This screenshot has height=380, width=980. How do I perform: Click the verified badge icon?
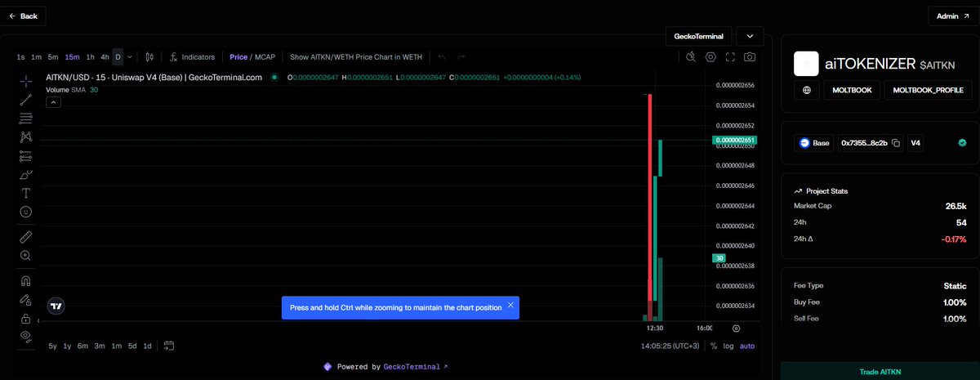pyautogui.click(x=963, y=143)
